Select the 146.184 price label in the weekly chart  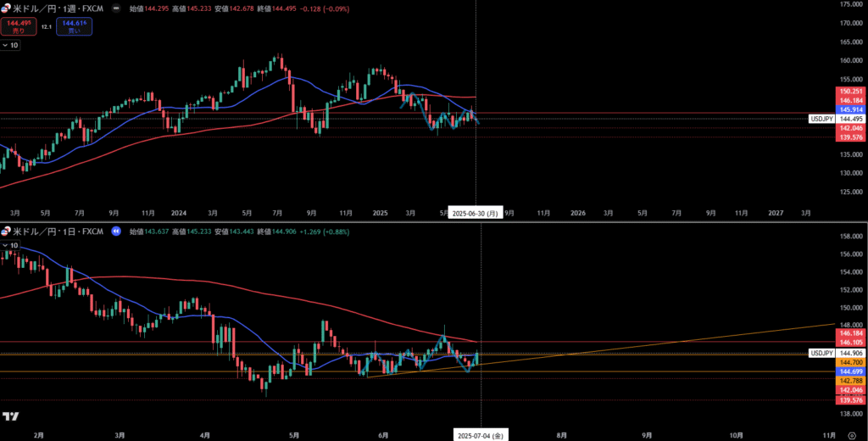[849, 100]
